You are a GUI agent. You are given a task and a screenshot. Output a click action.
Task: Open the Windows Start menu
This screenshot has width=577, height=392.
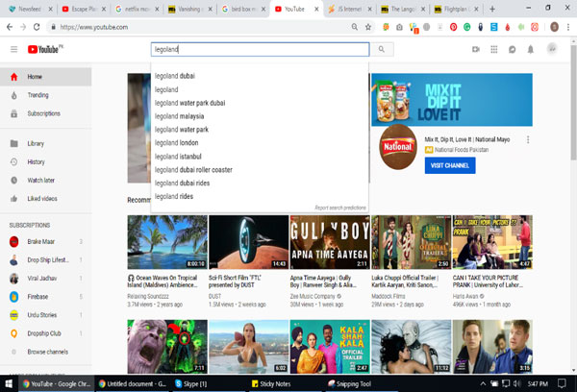[8, 384]
